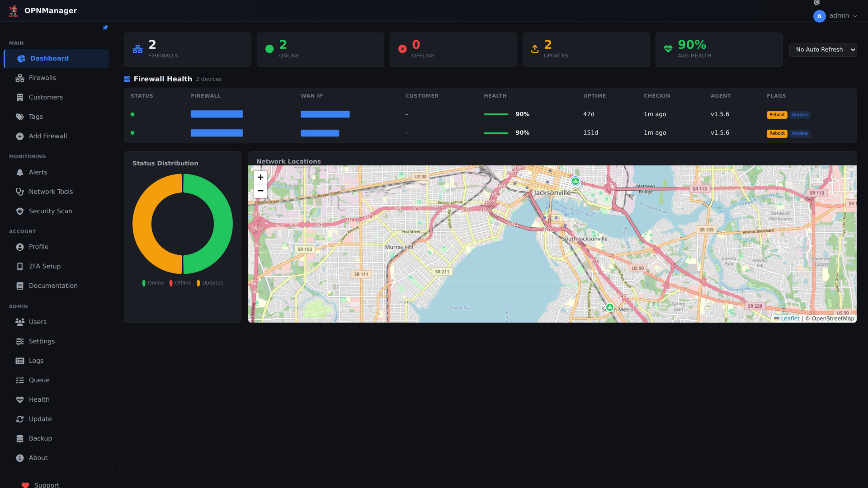Click the green Online segment of donut chart
868x488 pixels.
223,224
